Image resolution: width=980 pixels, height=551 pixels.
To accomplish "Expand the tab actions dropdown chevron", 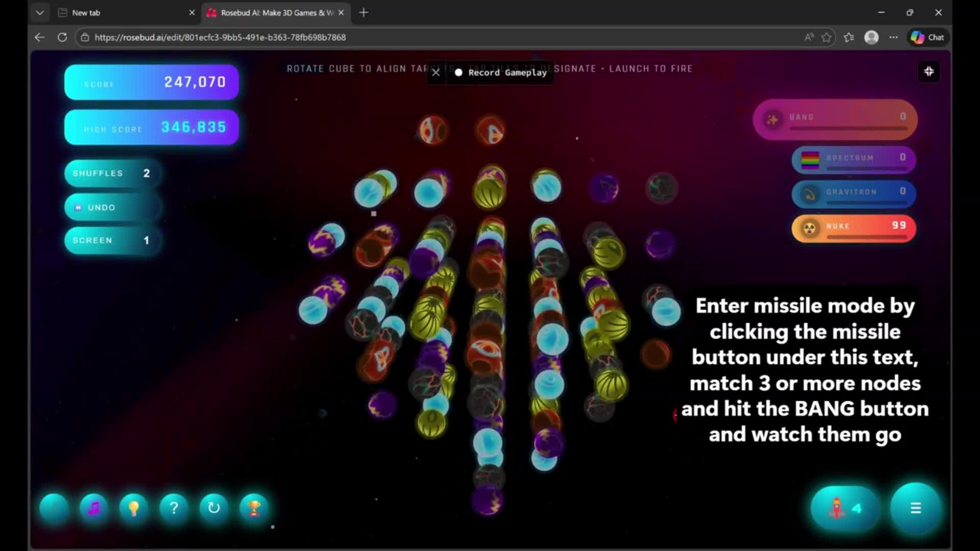I will [40, 13].
